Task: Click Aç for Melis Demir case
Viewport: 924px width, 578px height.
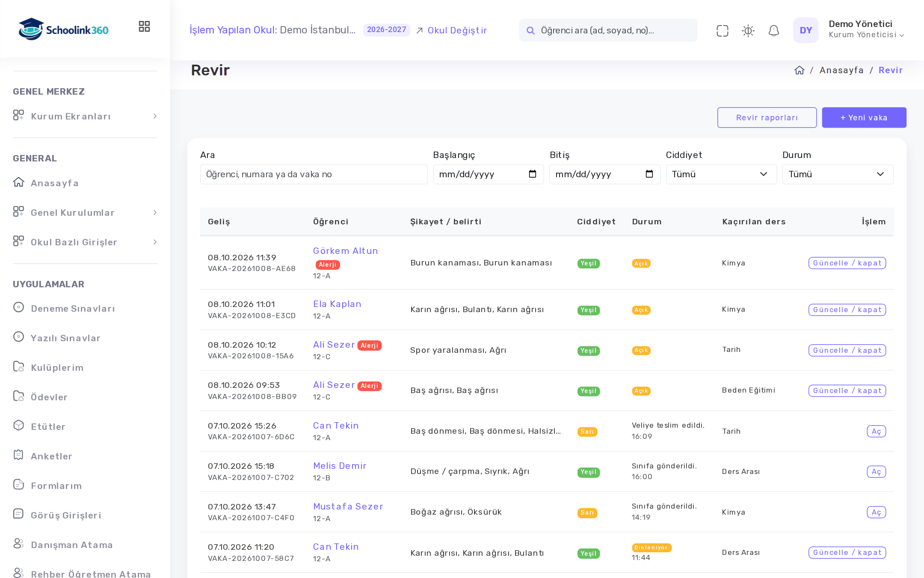Action: [876, 471]
